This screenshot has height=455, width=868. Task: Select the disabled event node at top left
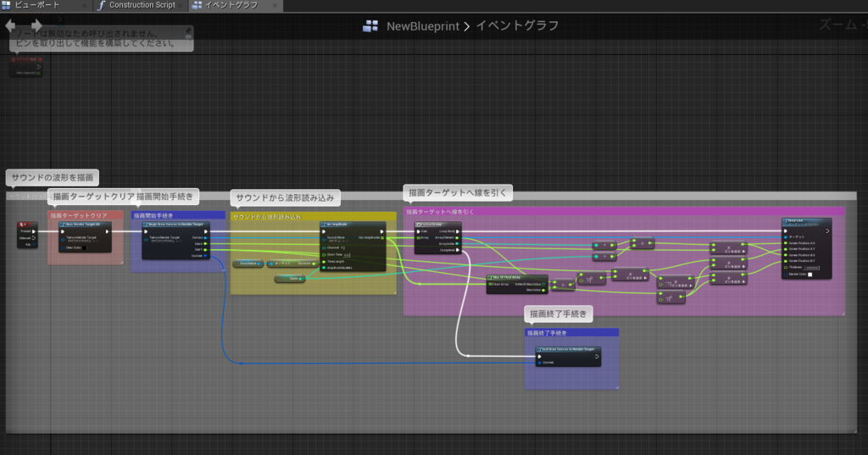(x=26, y=66)
